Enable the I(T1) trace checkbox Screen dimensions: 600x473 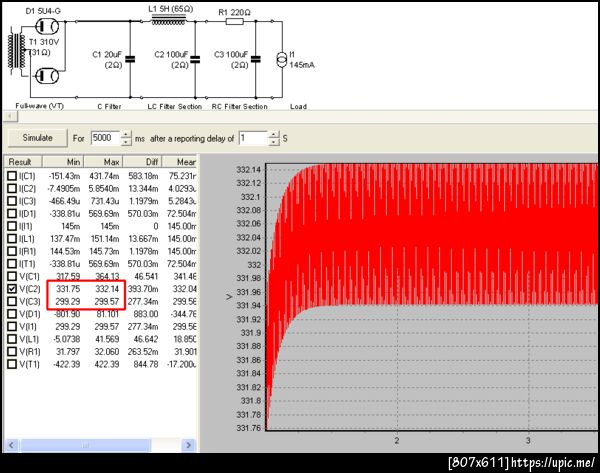pyautogui.click(x=12, y=264)
